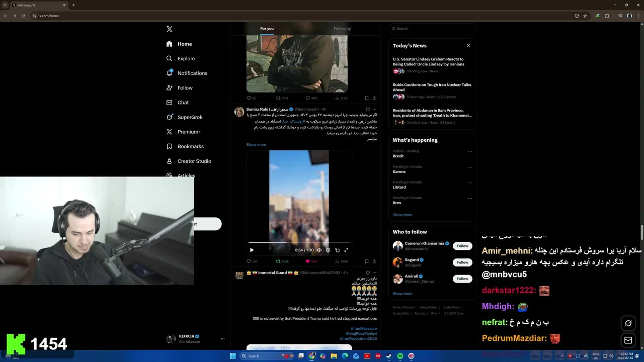Bookmark Samira Rahi's video post

[x=367, y=261]
